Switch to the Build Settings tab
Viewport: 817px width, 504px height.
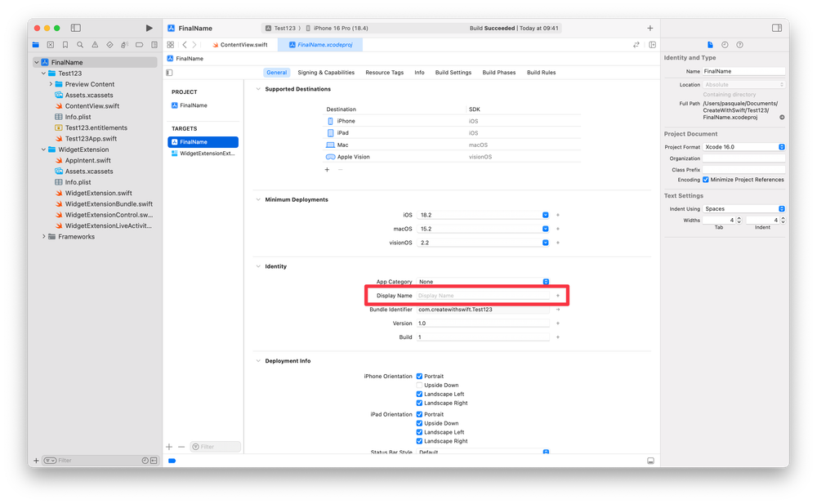click(x=453, y=72)
